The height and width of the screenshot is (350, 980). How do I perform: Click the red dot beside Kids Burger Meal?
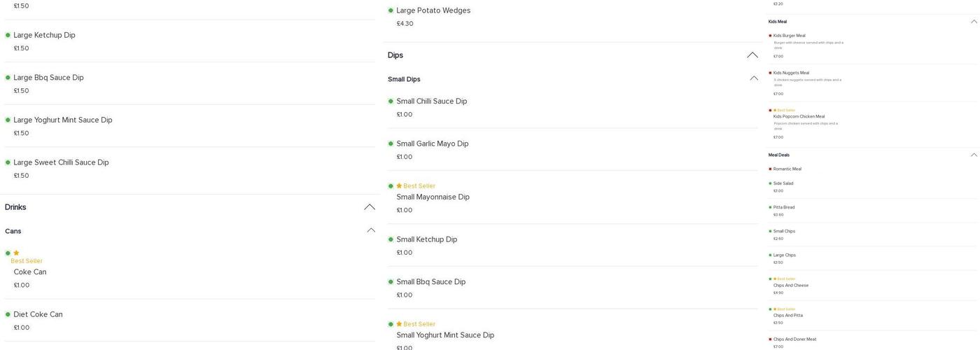[770, 36]
